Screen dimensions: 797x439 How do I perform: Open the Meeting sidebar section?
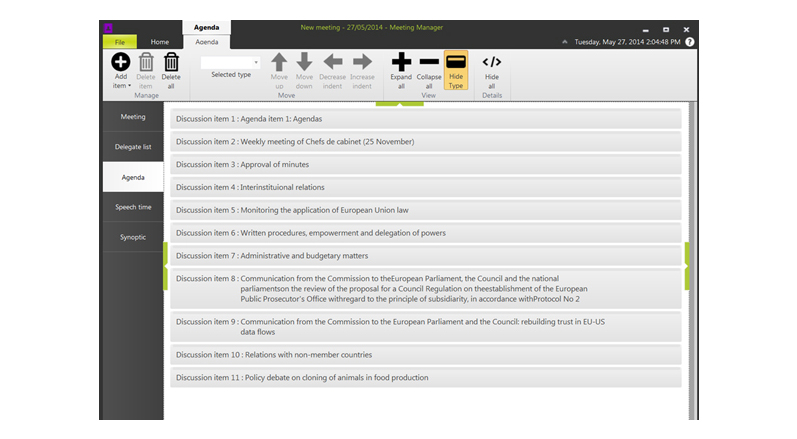133,117
